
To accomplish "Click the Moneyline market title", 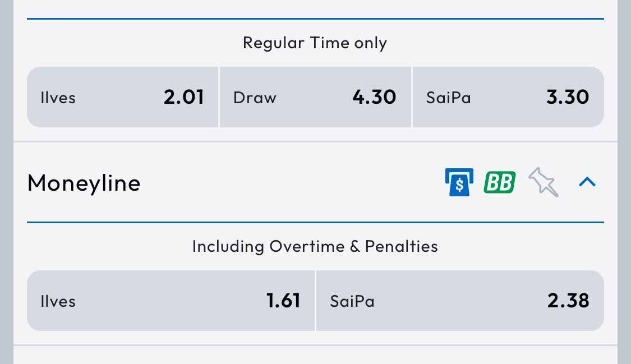I will pyautogui.click(x=84, y=183).
